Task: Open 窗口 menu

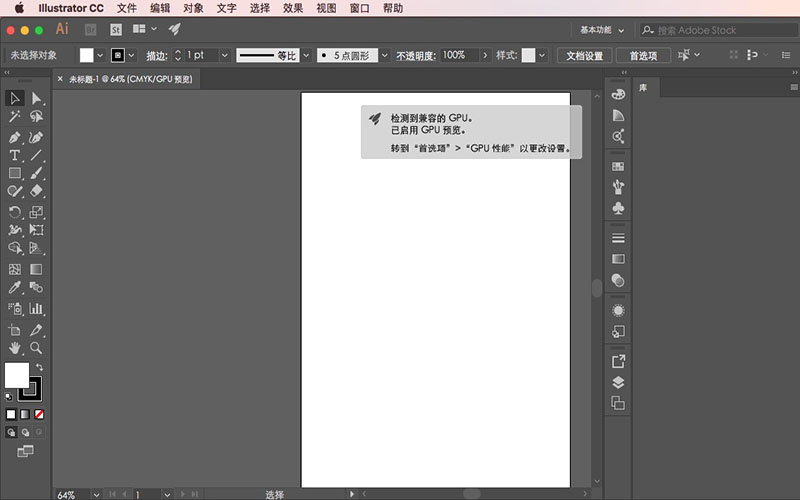Action: [359, 8]
